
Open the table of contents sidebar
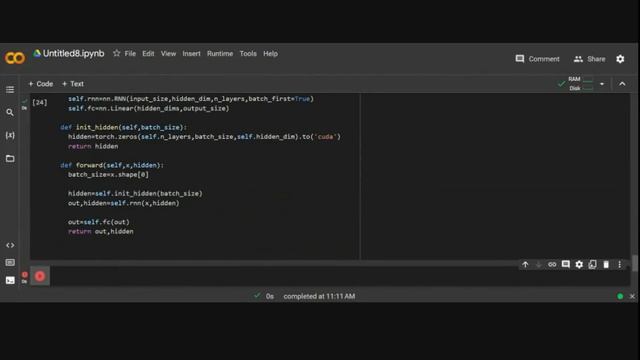[10, 89]
